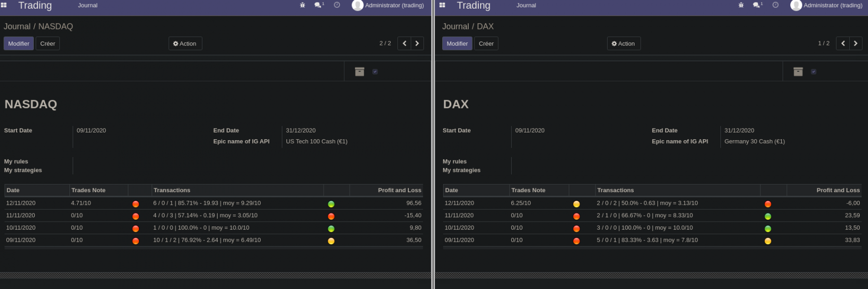Go to previous record in NASDAQ window

click(404, 43)
